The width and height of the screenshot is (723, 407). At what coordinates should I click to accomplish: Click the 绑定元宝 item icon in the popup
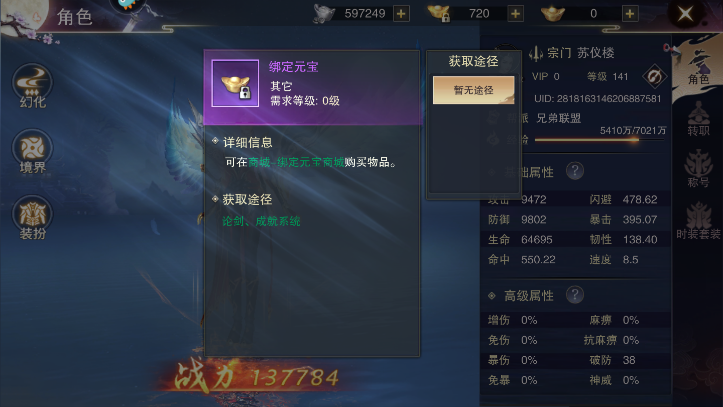point(235,83)
